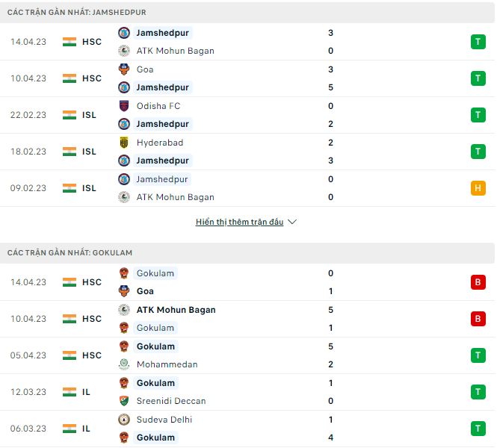Click the Sudeva Delhi team logo
The width and height of the screenshot is (497, 448).
[x=124, y=420]
